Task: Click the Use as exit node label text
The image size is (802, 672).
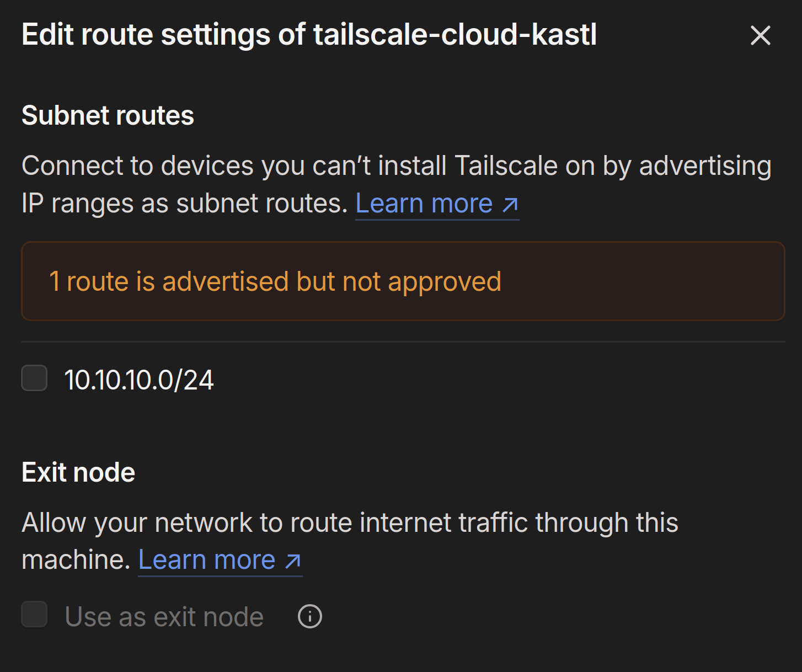Action: point(164,616)
